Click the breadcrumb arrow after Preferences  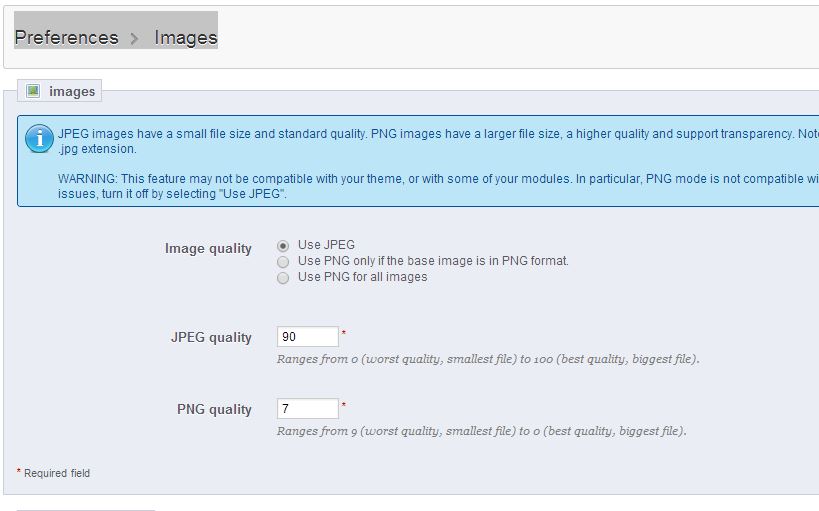(x=135, y=38)
